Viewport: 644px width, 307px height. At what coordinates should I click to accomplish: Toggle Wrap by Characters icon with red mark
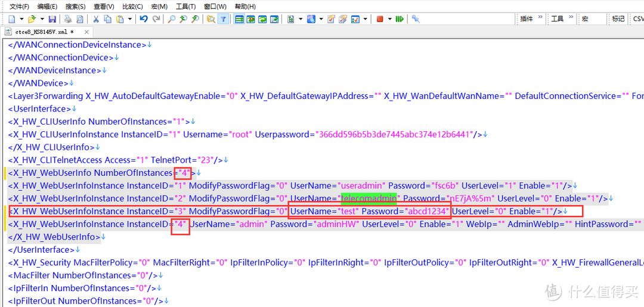[x=250, y=19]
